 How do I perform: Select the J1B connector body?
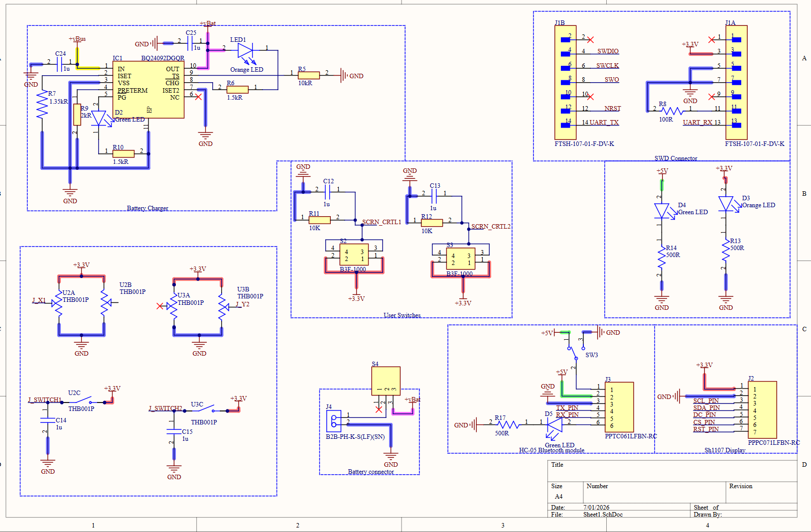pyautogui.click(x=565, y=82)
